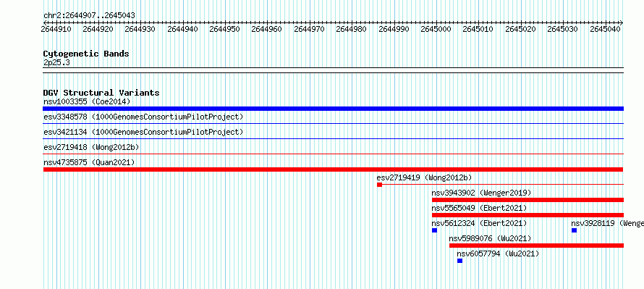644x289 pixels.
Task: Click ruler position 2644920
Action: pos(98,29)
